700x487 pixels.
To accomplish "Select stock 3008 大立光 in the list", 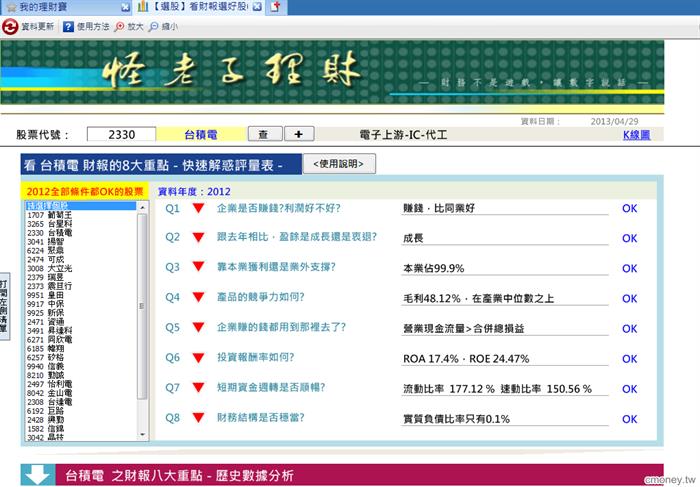I will (81, 268).
